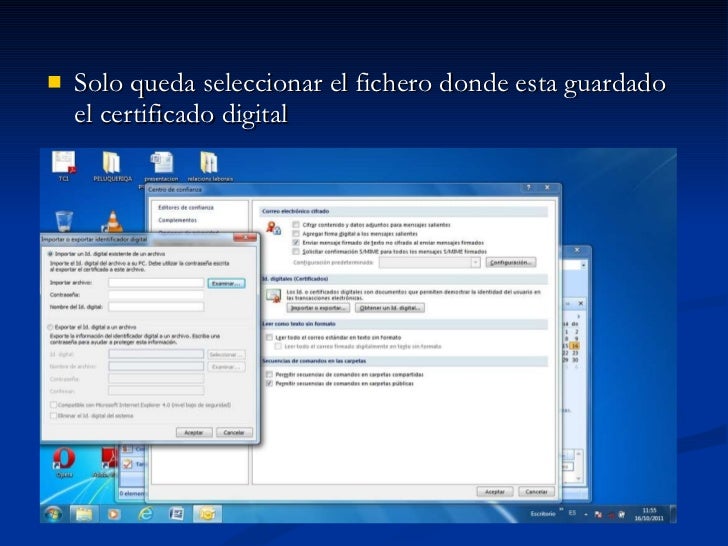
Task: Uncheck 'Permitir secuencias de comandos en carpetas públicas'
Action: 268,383
